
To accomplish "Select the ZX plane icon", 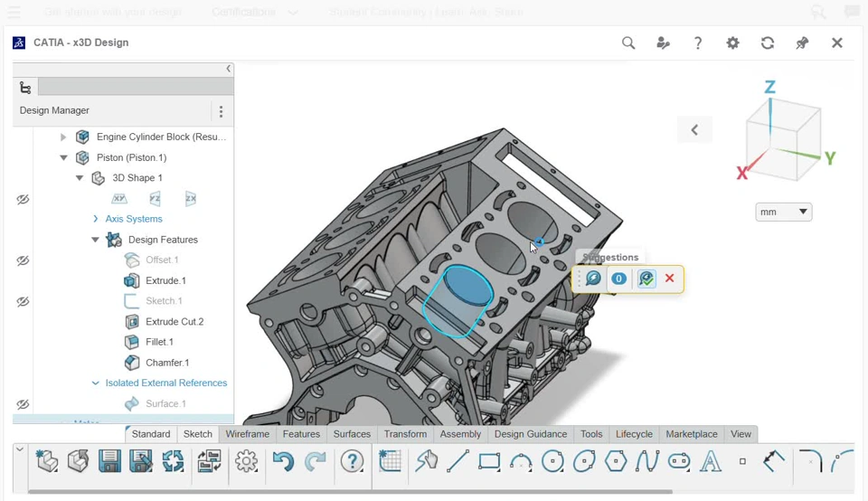I will (x=191, y=198).
